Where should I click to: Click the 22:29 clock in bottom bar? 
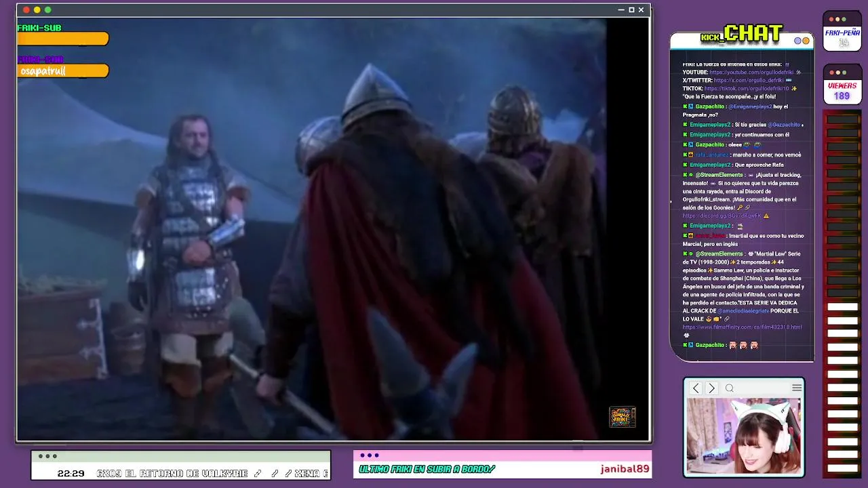71,473
